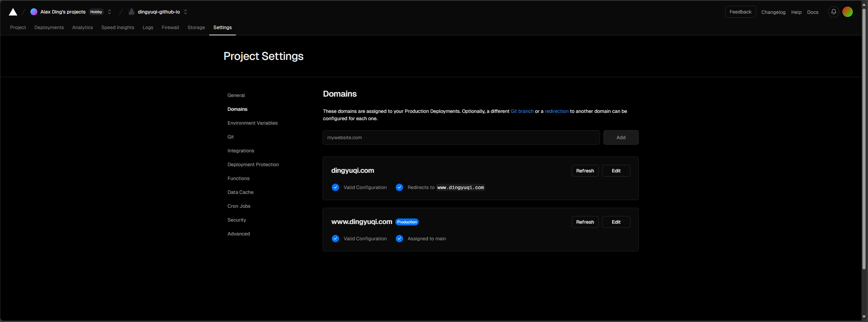Expand the team switcher chevron
The height and width of the screenshot is (322, 868).
[x=109, y=12]
